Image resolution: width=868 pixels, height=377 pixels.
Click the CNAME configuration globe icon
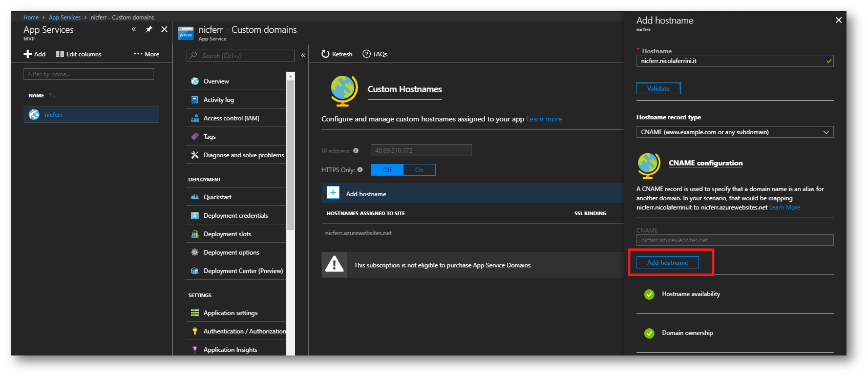649,165
